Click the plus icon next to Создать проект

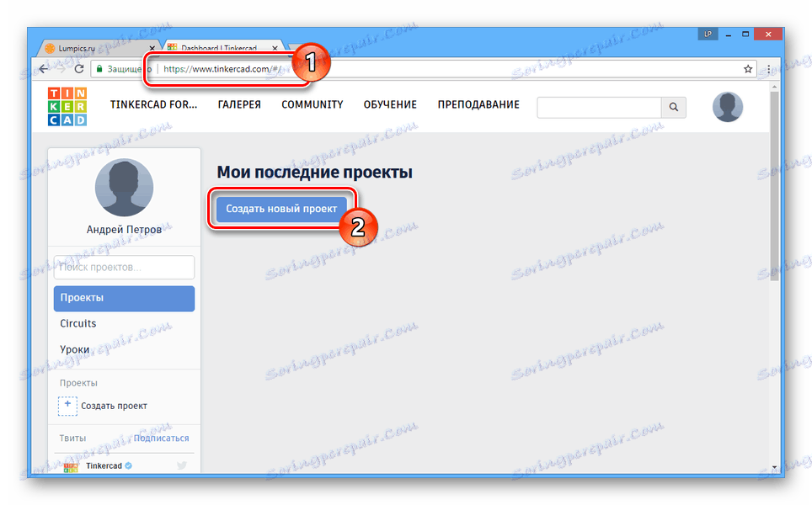pyautogui.click(x=67, y=407)
